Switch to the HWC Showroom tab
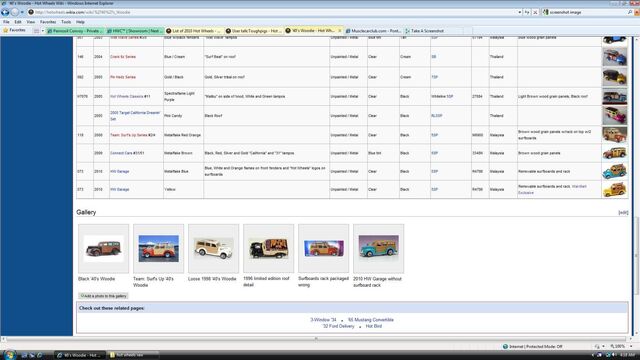Screen dimensions: 640x360 tap(135, 31)
